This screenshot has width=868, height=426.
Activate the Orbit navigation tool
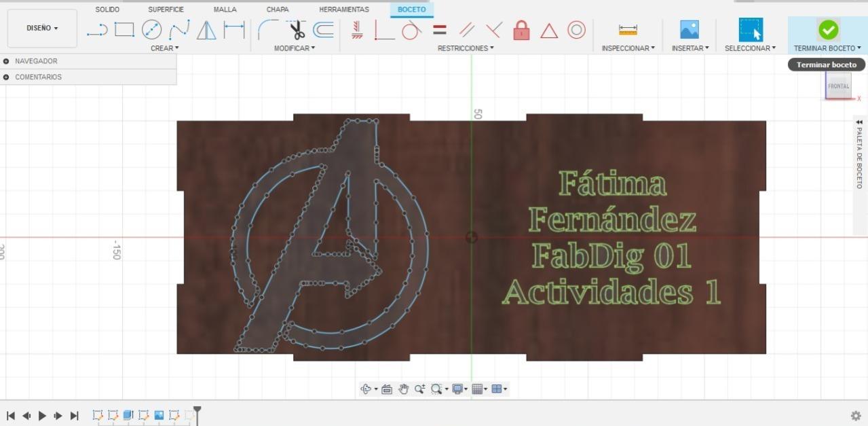tap(366, 389)
